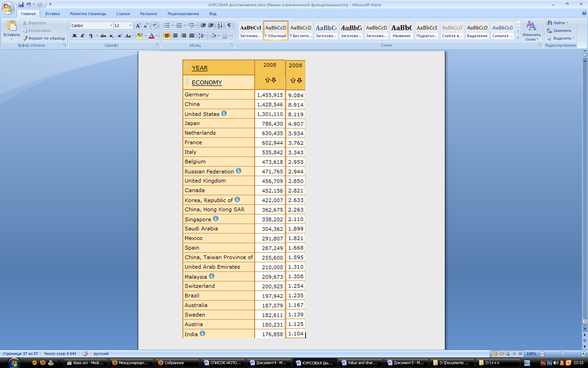Screen dimensions: 588x368
Task: Click the Grow Font icon
Action: 138,26
